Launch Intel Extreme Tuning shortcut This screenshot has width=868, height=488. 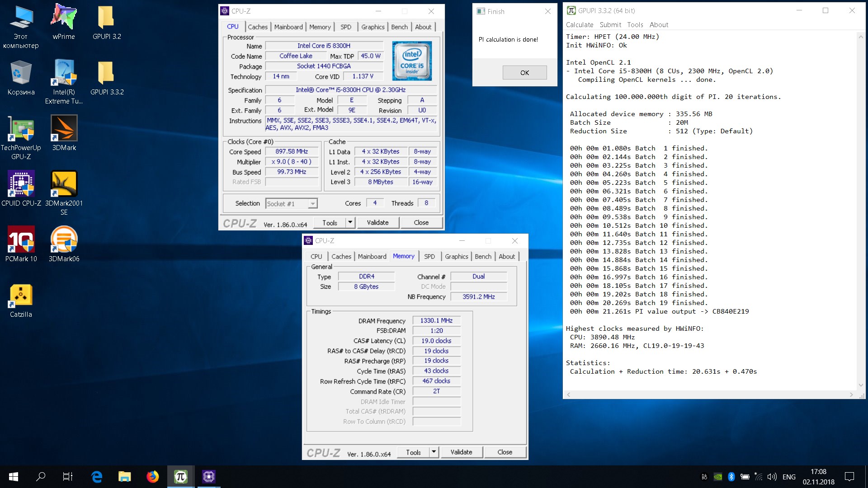point(64,82)
